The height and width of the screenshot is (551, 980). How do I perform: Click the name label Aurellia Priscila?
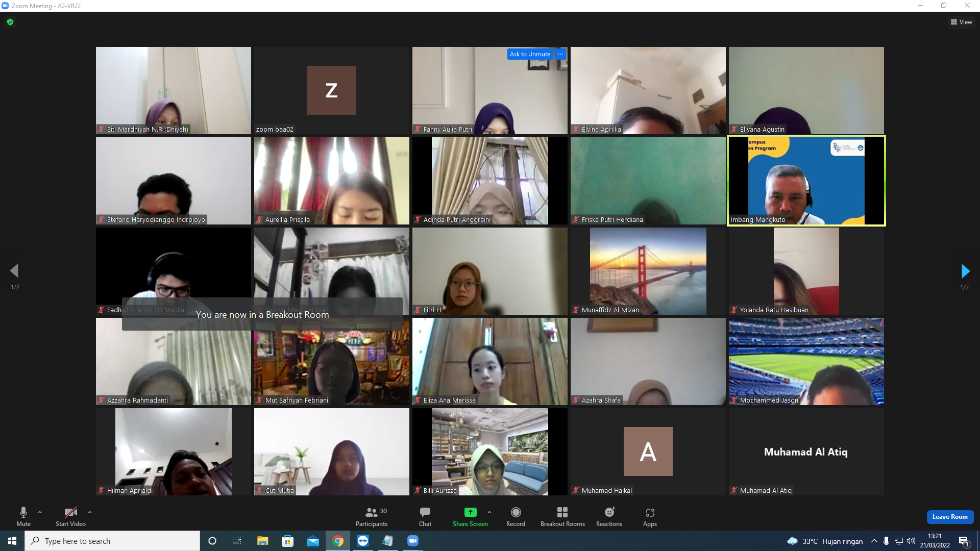point(287,220)
